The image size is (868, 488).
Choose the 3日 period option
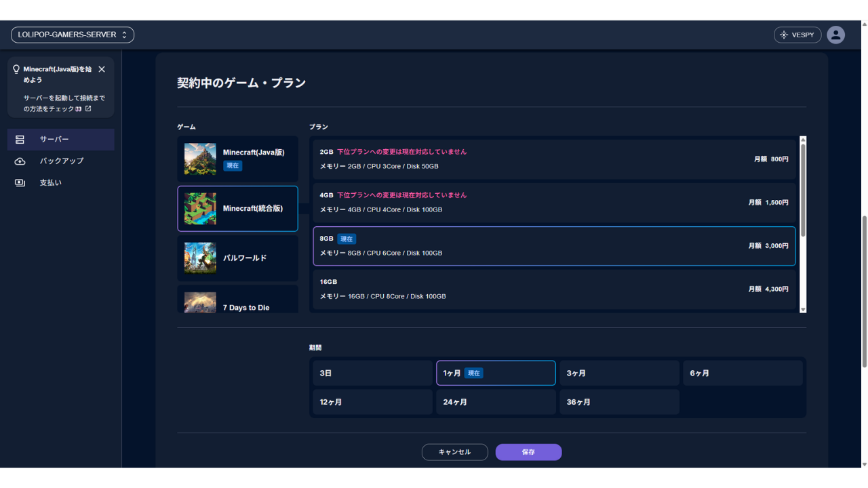[372, 373]
